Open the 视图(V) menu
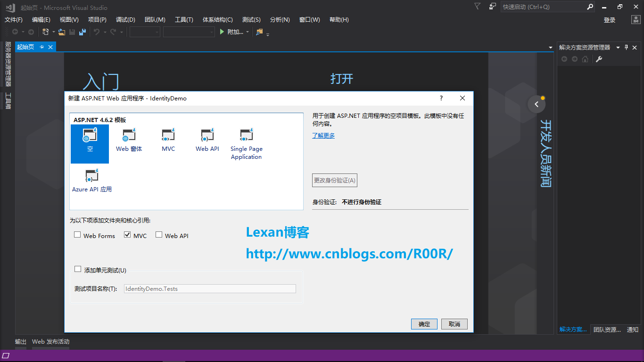Image resolution: width=644 pixels, height=362 pixels. point(69,20)
